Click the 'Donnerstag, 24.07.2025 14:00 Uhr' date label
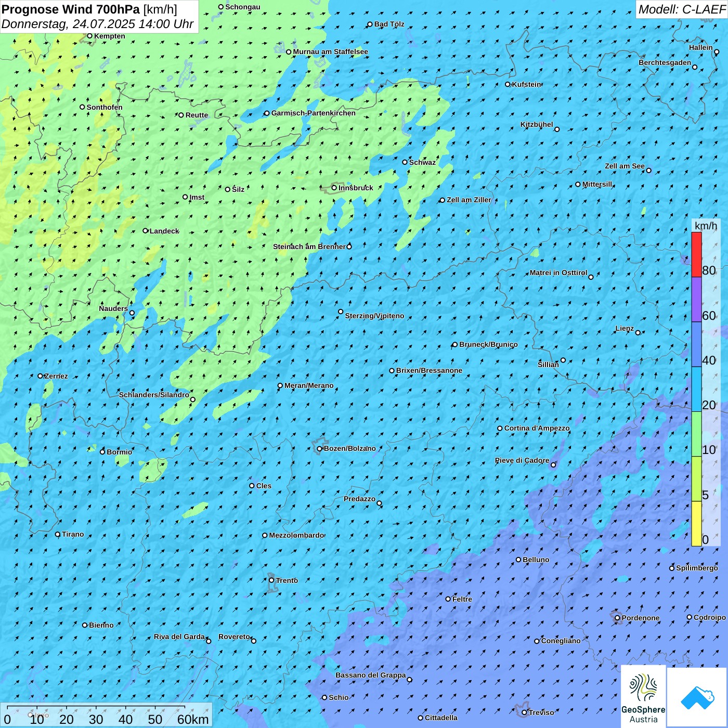The height and width of the screenshot is (728, 728). (97, 24)
